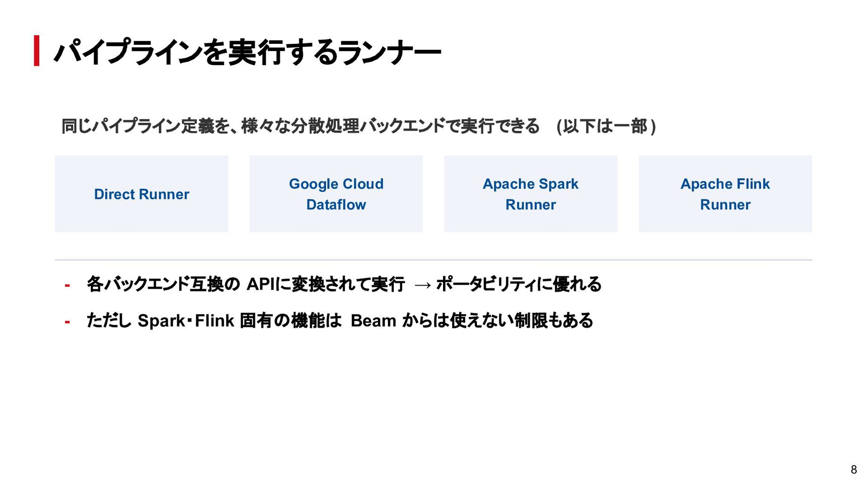Click the red dash of second bullet
Viewport: 868px width, 489px height.
(x=67, y=322)
